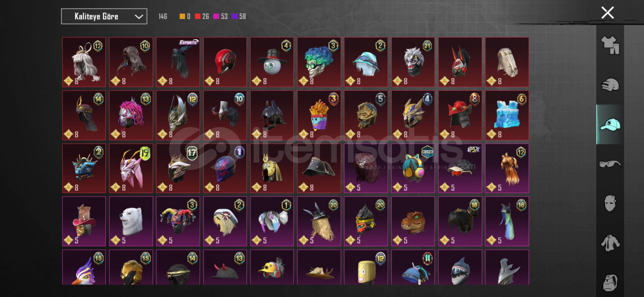Select the Esports black hair item
Viewport: 644px width, 297px height.
point(178,62)
